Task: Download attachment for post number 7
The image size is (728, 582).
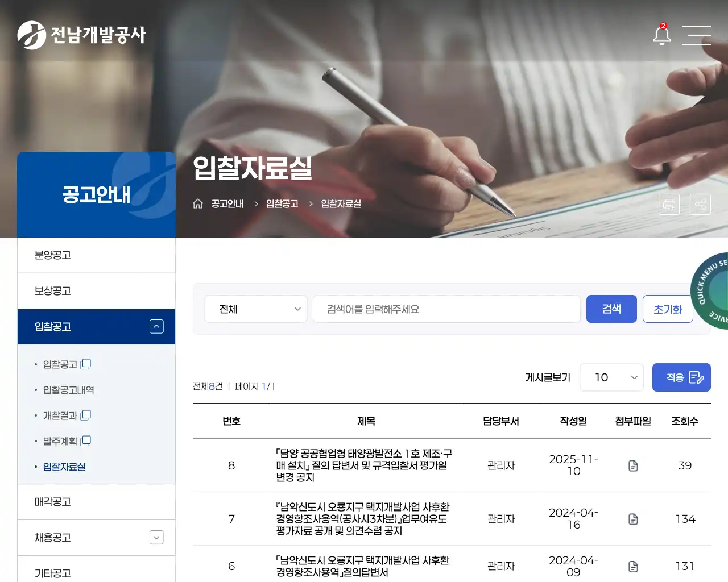Action: pyautogui.click(x=633, y=519)
